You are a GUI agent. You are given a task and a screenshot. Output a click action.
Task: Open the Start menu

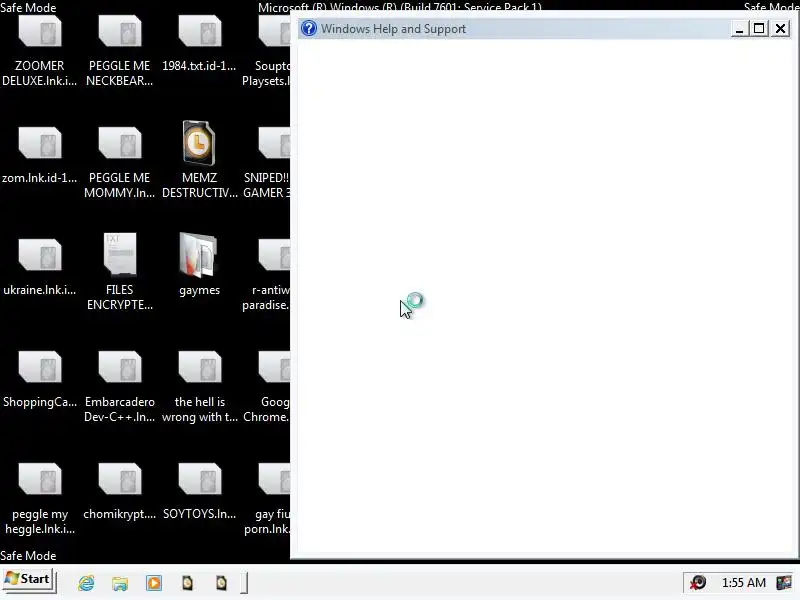29,580
